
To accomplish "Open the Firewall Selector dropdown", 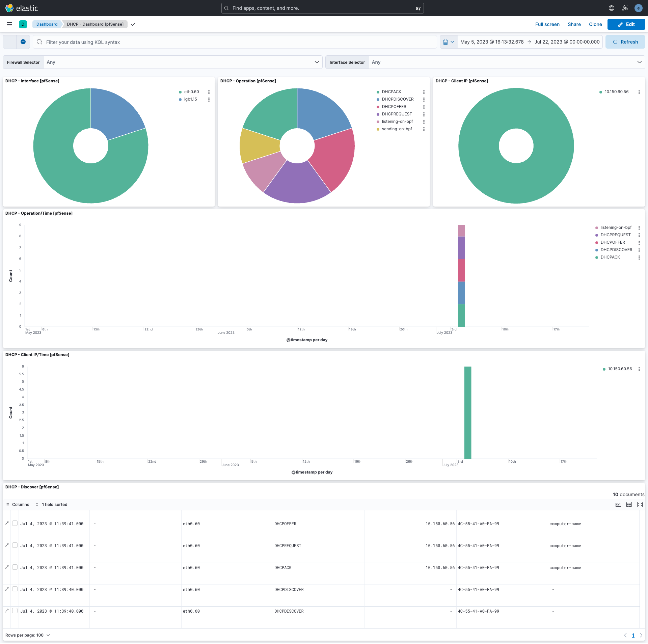I will (317, 62).
